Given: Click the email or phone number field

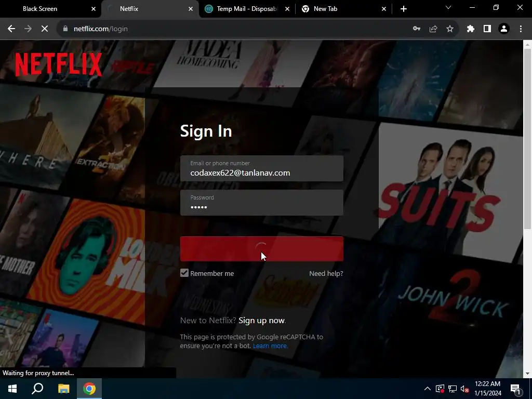Looking at the screenshot, I should [x=262, y=169].
